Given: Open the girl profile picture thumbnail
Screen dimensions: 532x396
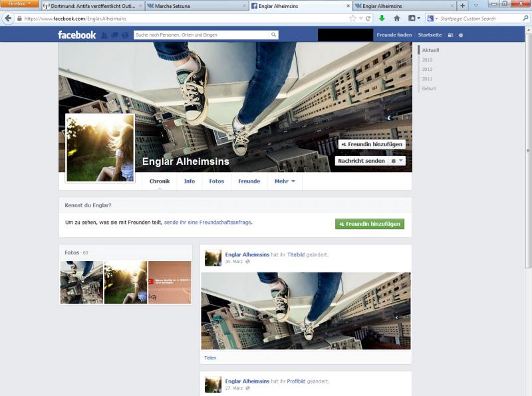Looking at the screenshot, I should tap(100, 148).
